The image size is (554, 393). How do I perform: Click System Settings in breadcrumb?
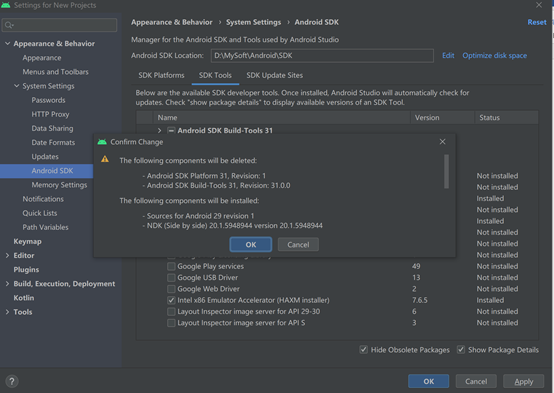[x=253, y=22]
